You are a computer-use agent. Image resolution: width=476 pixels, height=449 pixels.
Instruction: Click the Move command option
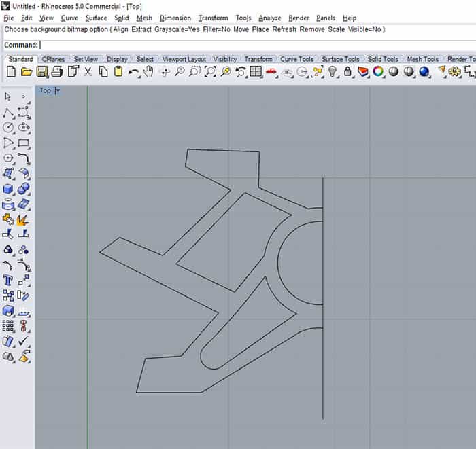point(241,29)
